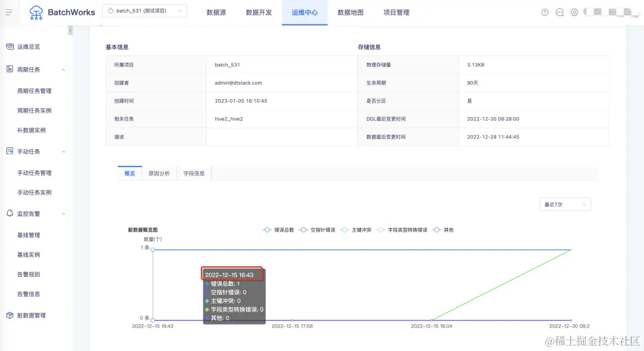644x351 pixels.
Task: Open 运维总览 in sidebar
Action: tap(29, 47)
